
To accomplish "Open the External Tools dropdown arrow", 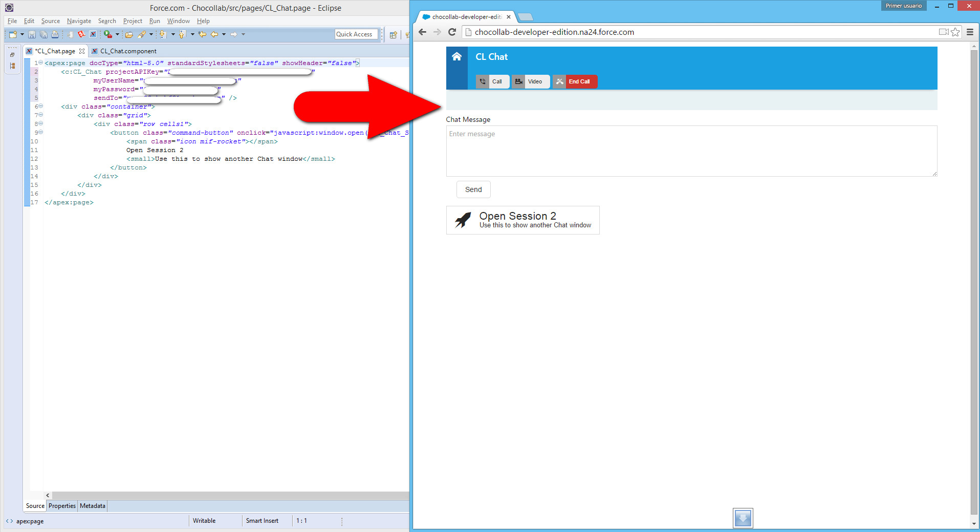I will (117, 34).
